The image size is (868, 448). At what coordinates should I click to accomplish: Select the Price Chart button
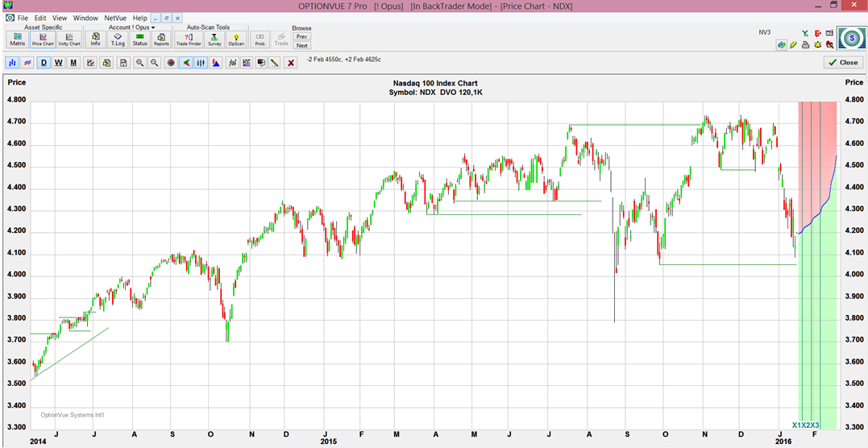pos(43,39)
